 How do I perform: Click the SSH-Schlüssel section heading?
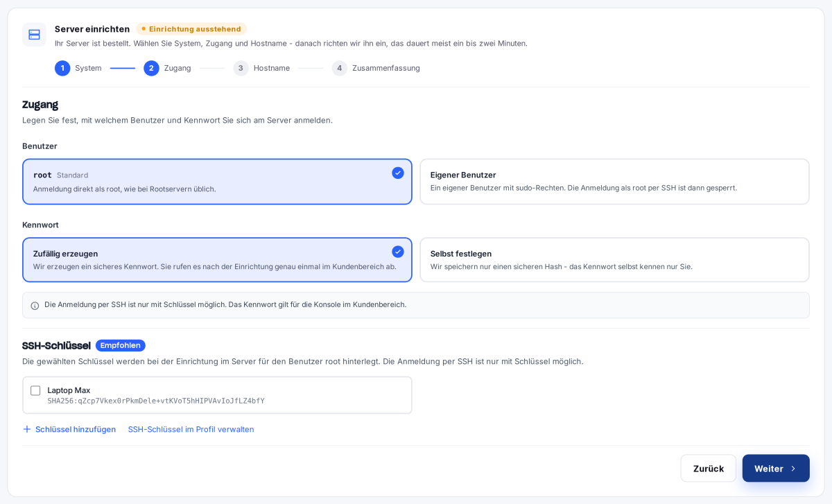click(x=56, y=345)
